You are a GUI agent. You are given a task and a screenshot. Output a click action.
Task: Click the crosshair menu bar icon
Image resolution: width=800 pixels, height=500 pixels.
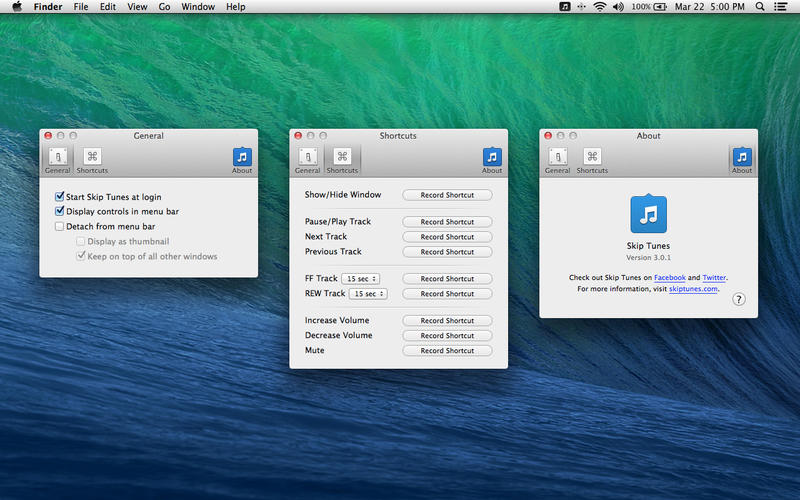(581, 7)
